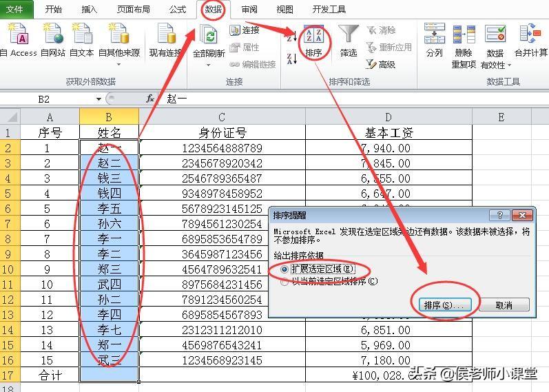Click name cell 钱四

coord(110,193)
